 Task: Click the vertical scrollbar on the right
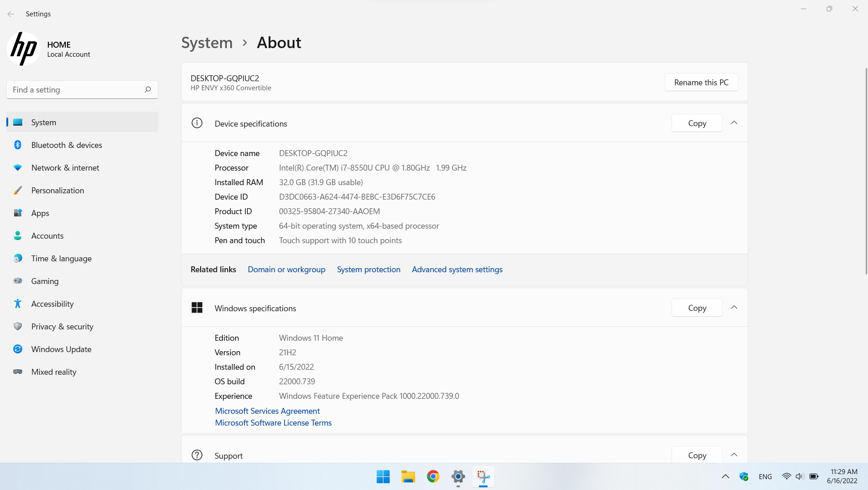coord(866,171)
